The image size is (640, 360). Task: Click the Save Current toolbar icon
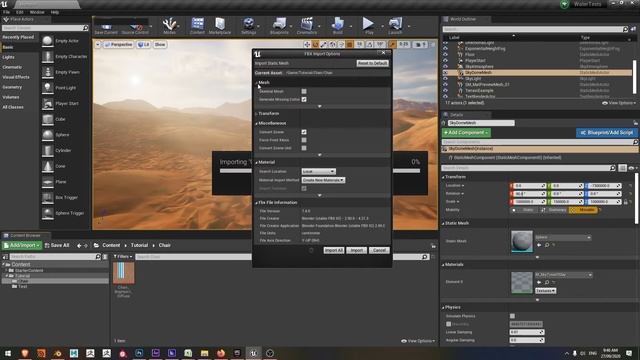coord(106,28)
